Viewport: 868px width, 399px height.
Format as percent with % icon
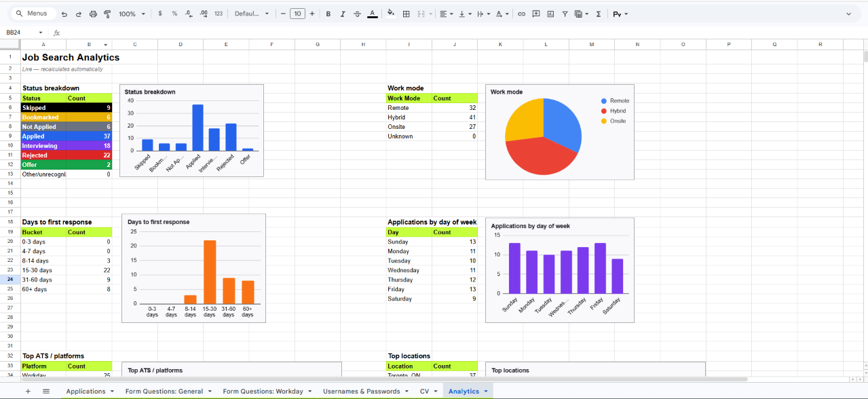pos(174,14)
